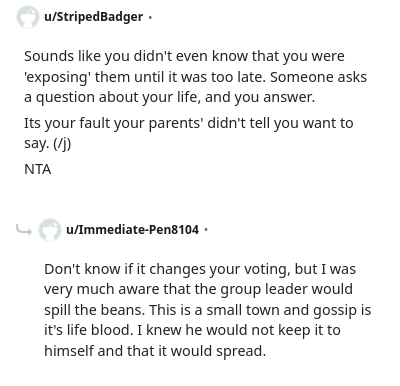Click the final line 'himself and that it would spread'
This screenshot has height=386, width=400.
(x=155, y=351)
